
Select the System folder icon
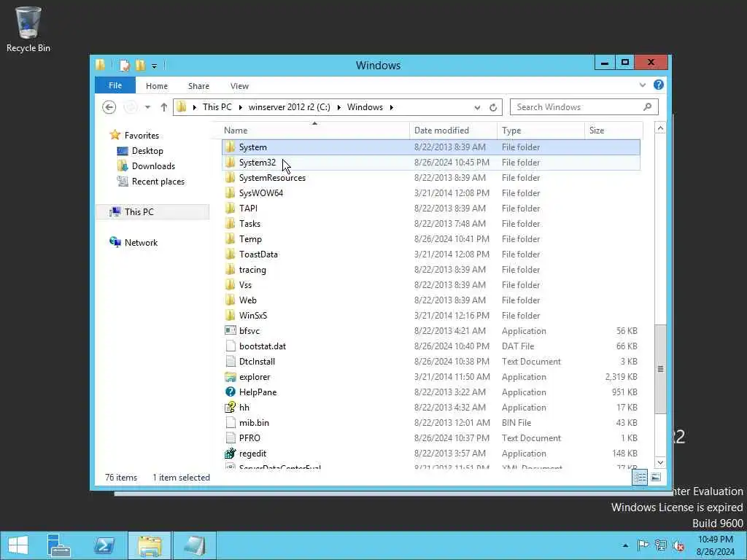pos(230,147)
